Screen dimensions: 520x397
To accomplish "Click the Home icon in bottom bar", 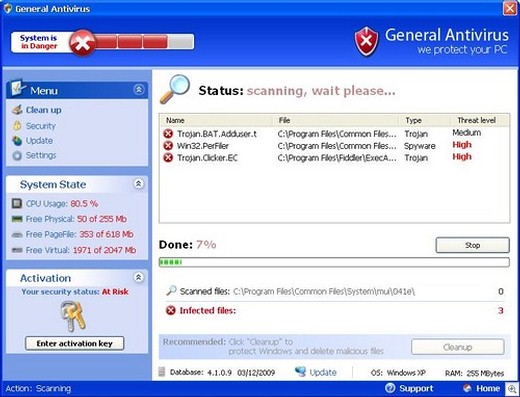I will point(467,388).
